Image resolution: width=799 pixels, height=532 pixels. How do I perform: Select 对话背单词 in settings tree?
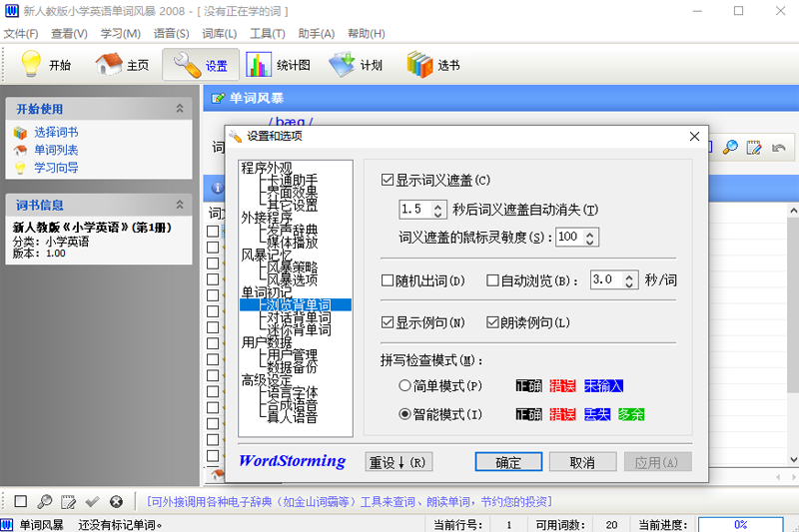pos(299,317)
